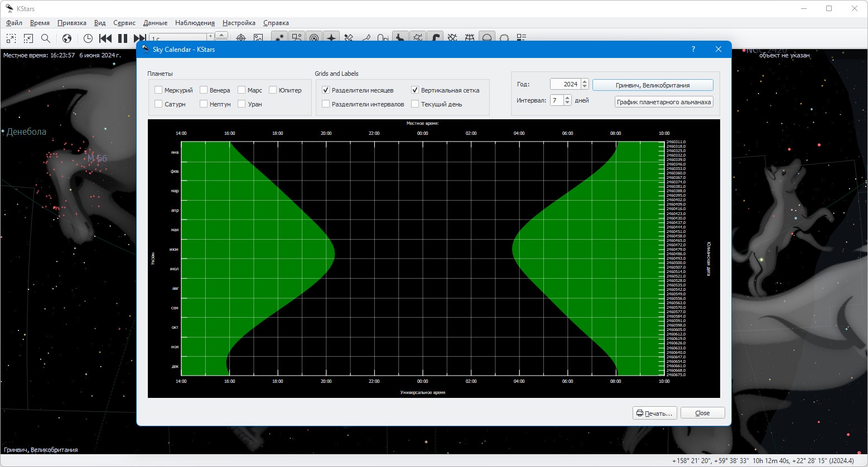Click the rightmost list-style toolbar icon
The width and height of the screenshot is (868, 467).
point(522,38)
